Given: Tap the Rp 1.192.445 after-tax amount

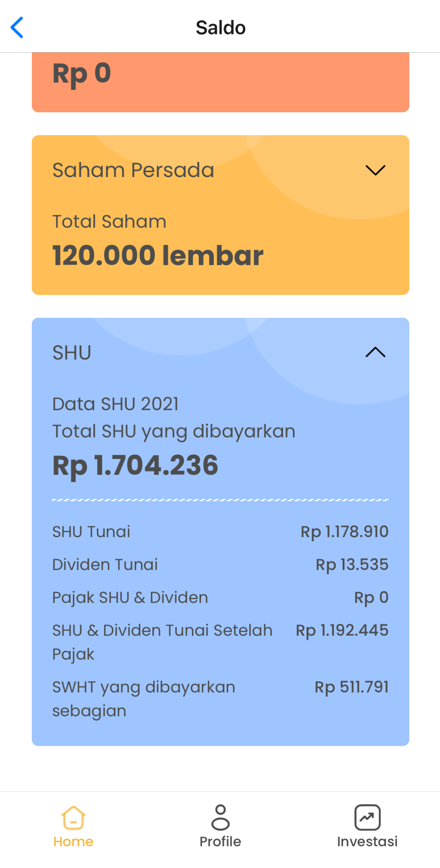Looking at the screenshot, I should click(x=342, y=631).
